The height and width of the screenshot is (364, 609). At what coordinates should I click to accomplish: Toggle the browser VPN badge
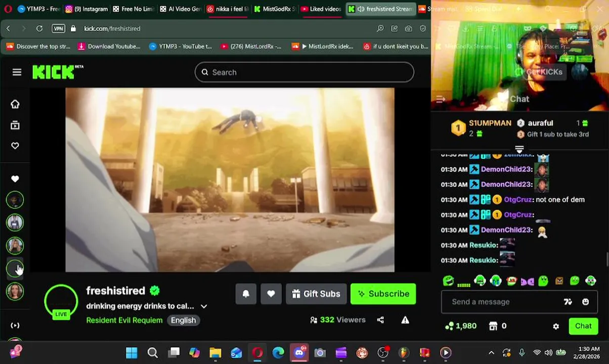[58, 29]
